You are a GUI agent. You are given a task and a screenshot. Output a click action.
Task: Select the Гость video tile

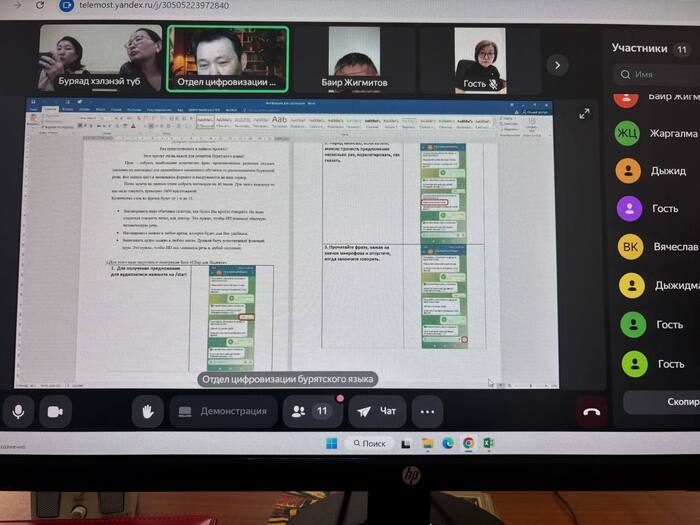click(480, 60)
